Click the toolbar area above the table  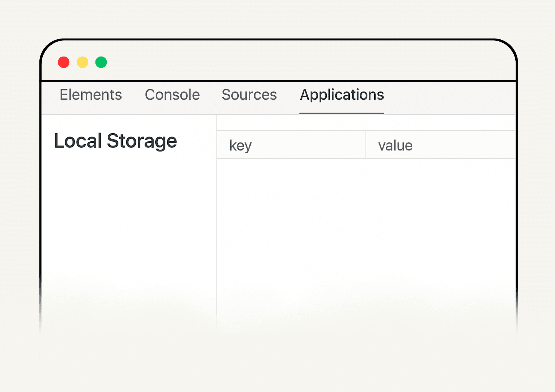361,123
